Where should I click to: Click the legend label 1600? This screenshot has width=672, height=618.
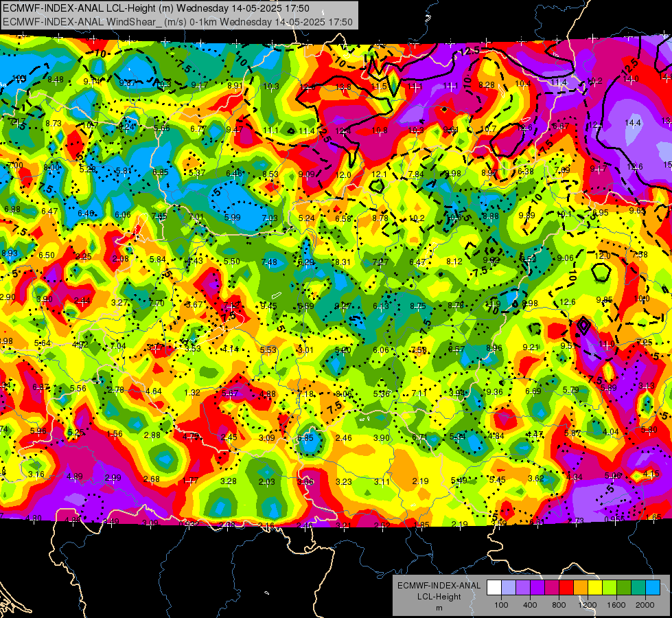click(616, 605)
